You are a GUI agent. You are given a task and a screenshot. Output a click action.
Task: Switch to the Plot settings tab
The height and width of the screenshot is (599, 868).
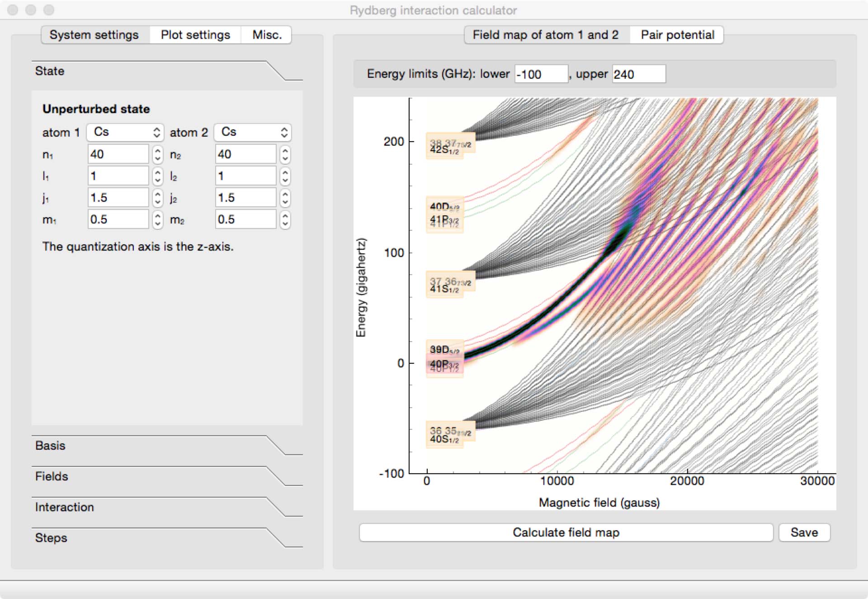pyautogui.click(x=195, y=35)
